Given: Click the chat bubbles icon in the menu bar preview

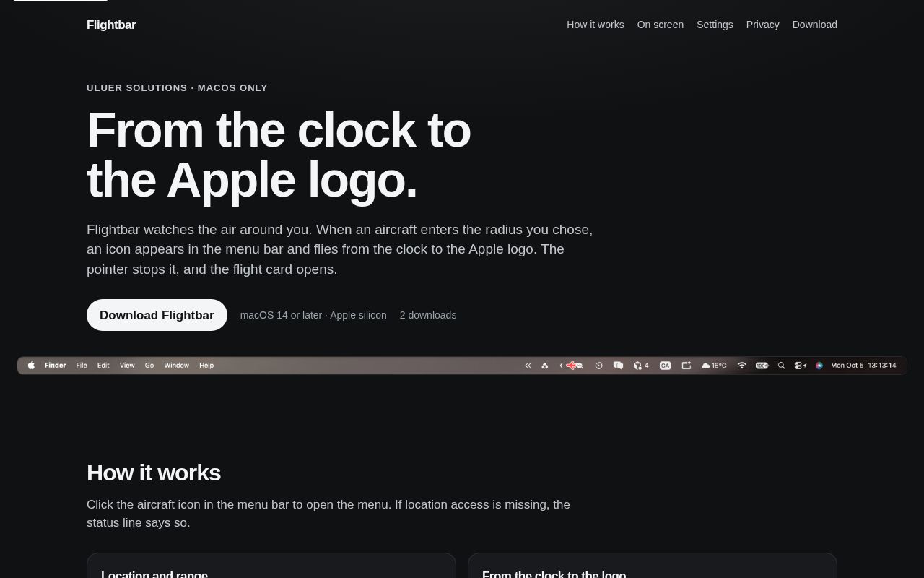Looking at the screenshot, I should pos(618,366).
